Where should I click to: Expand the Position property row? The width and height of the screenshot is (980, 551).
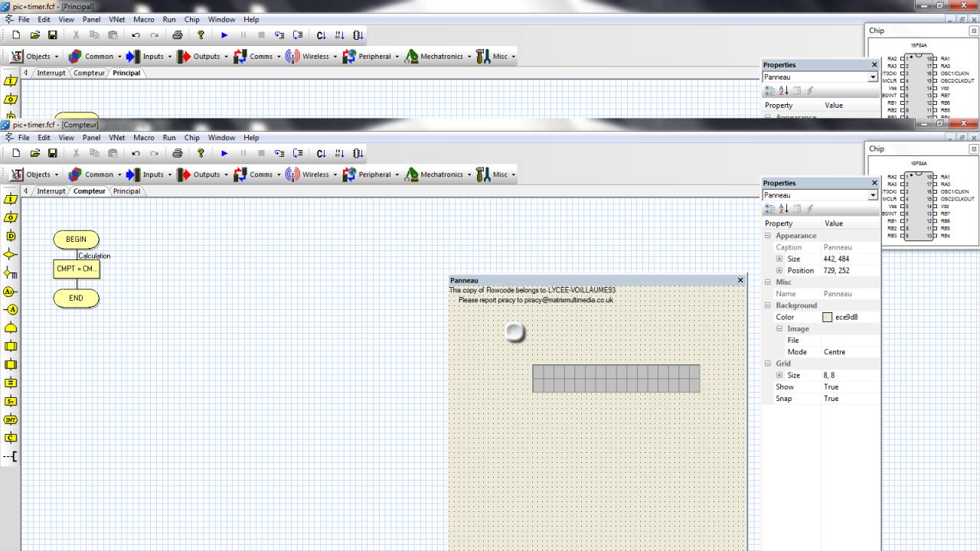point(779,270)
